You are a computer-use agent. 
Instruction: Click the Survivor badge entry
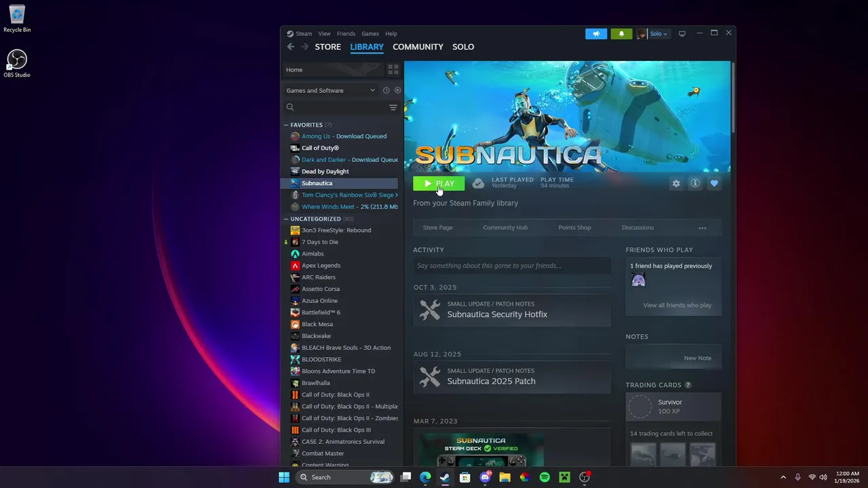[x=673, y=407]
